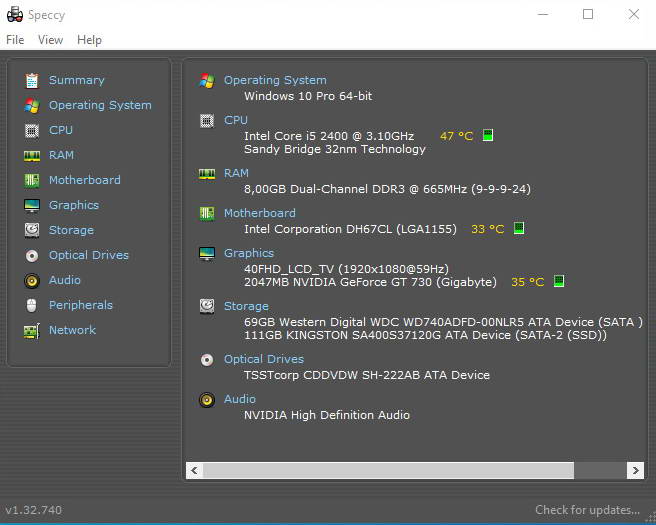Click 'Windows 10 Pro 64-bit' text

point(308,96)
